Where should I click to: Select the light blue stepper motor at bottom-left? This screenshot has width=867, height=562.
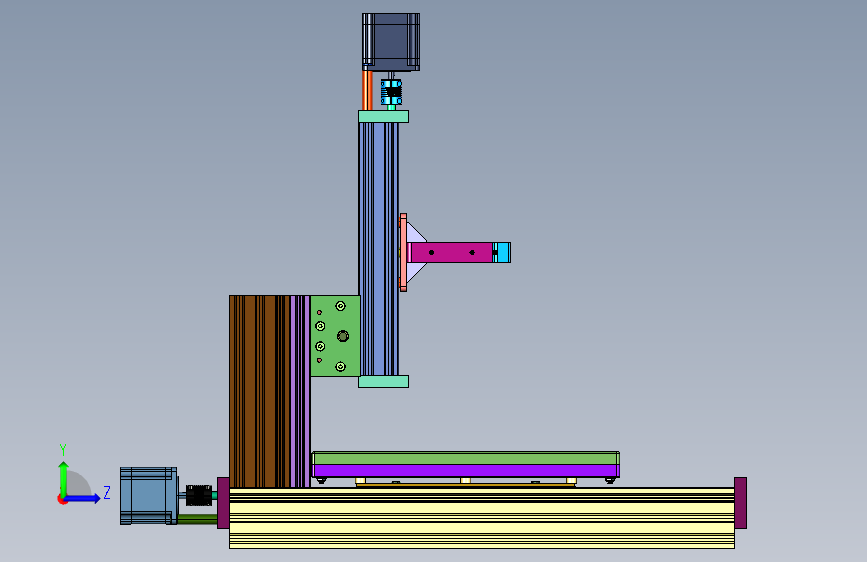pos(149,496)
